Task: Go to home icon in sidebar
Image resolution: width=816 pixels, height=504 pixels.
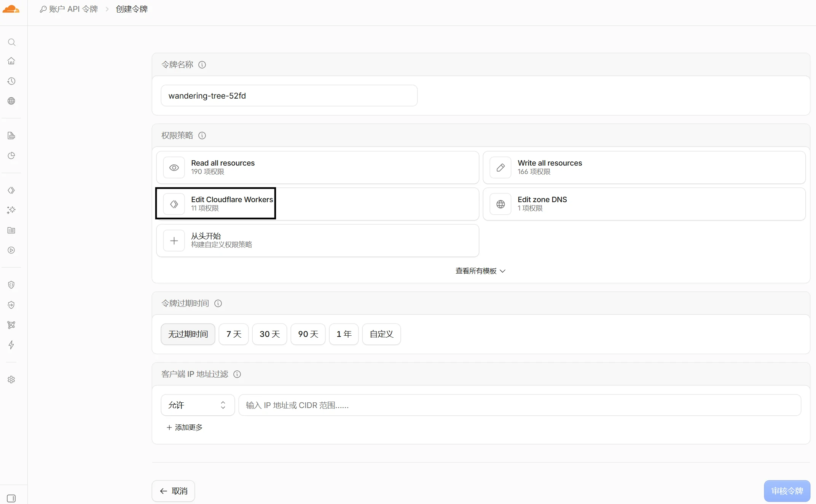Action: (x=11, y=61)
